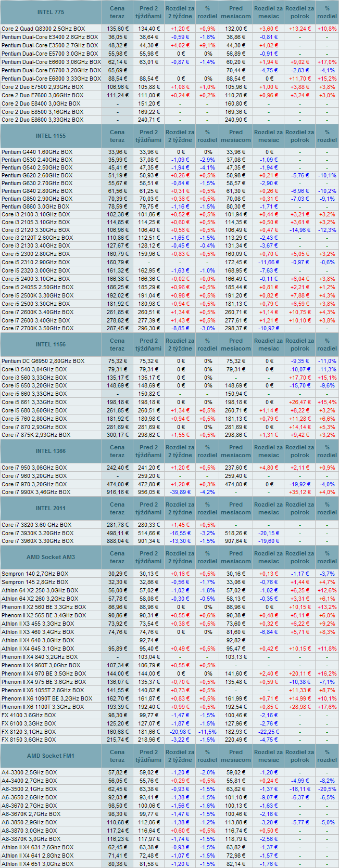
Task: Click row name 'Core i3 2120T 2.60GHz BOX'
Action: [x=37, y=238]
